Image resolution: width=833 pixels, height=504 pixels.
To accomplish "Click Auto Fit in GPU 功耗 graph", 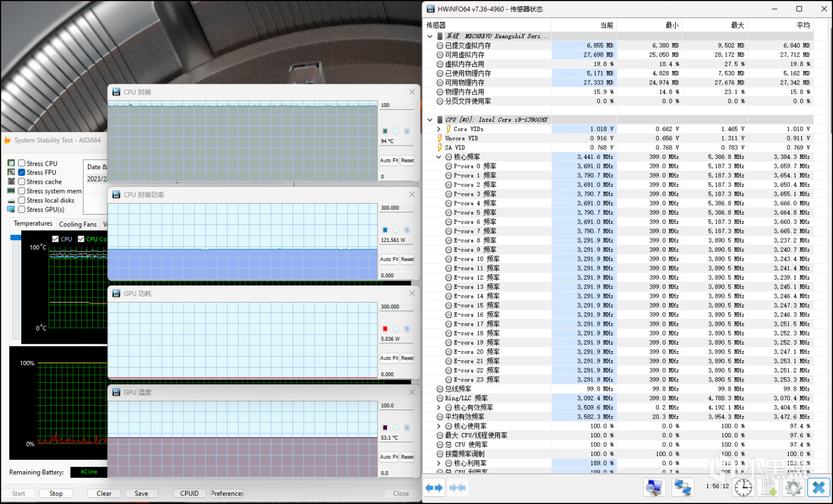I will point(389,358).
